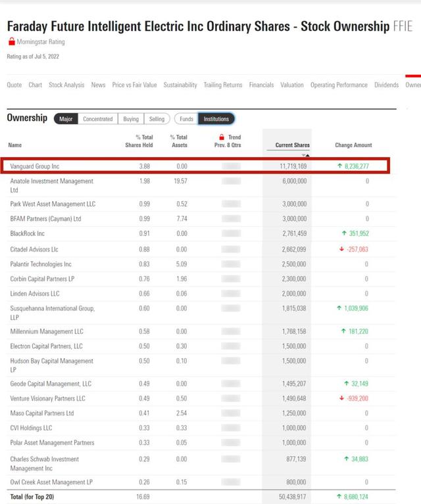Toggle the Funds view

point(186,119)
